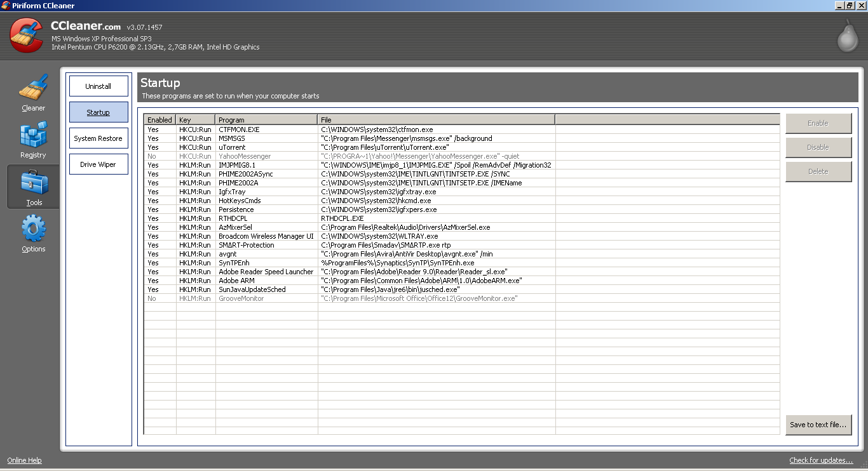Select the SMΔRT-Protection entry

247,245
